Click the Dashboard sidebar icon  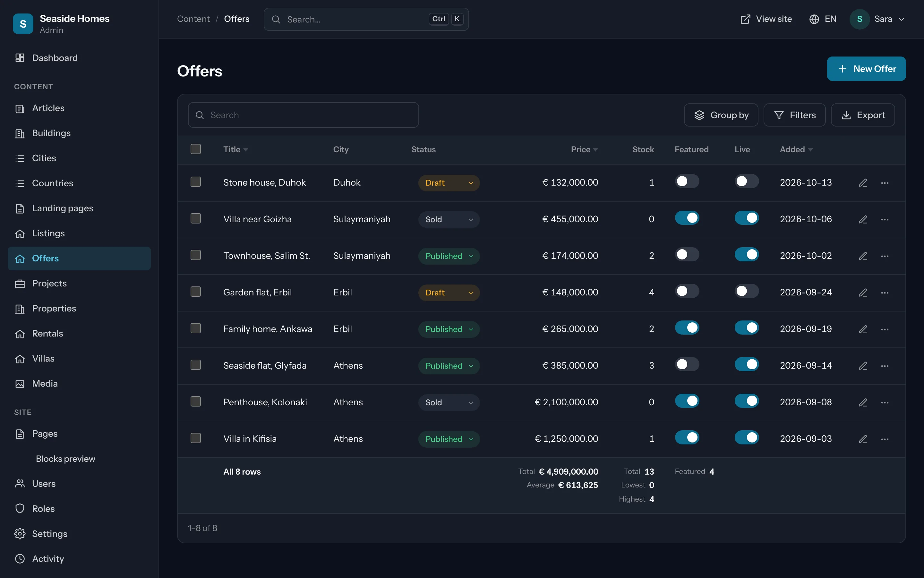(x=20, y=58)
